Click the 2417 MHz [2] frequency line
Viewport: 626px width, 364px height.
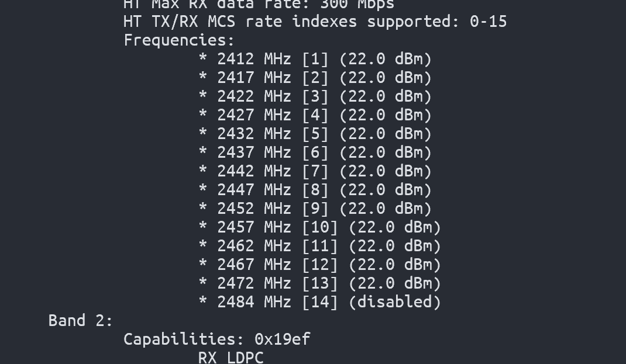point(315,78)
